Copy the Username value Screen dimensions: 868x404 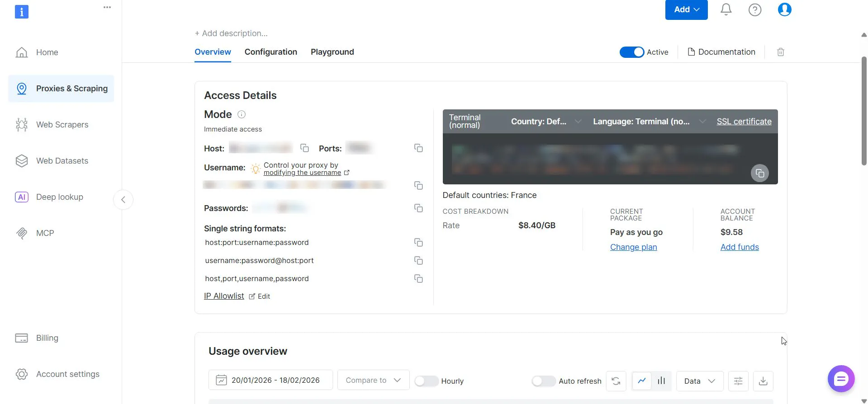point(418,185)
